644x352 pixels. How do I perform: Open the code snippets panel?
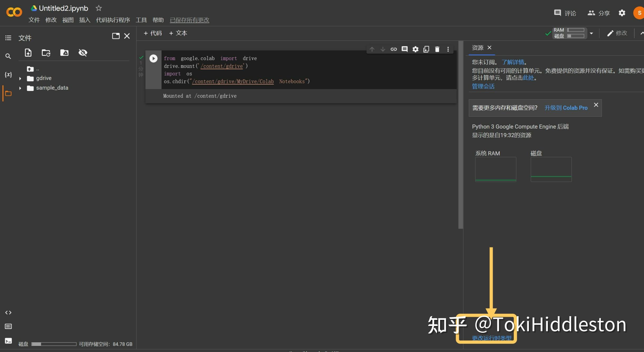pyautogui.click(x=8, y=312)
